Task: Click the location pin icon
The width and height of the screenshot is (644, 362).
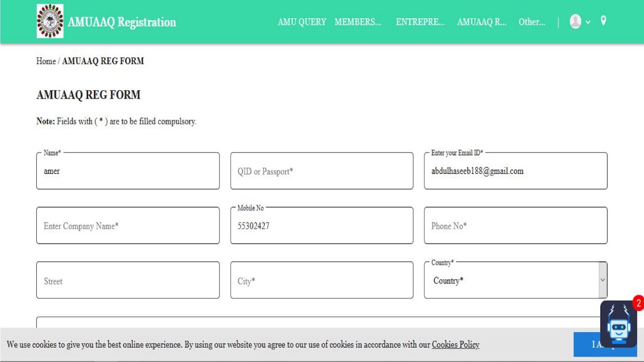Action: [603, 21]
